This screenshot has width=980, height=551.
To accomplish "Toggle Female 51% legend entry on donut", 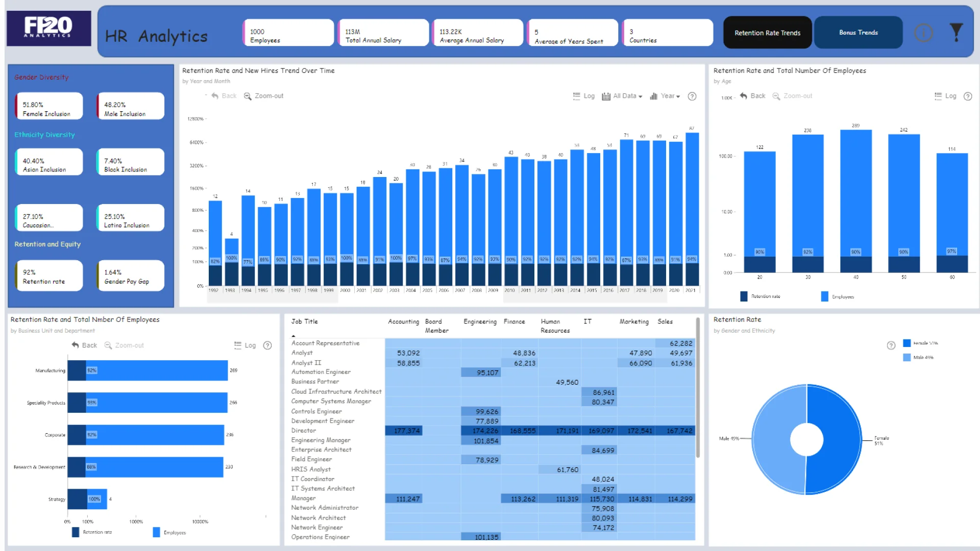I will (x=921, y=343).
